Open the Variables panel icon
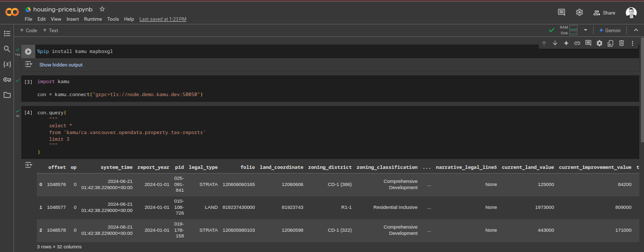 click(x=7, y=64)
